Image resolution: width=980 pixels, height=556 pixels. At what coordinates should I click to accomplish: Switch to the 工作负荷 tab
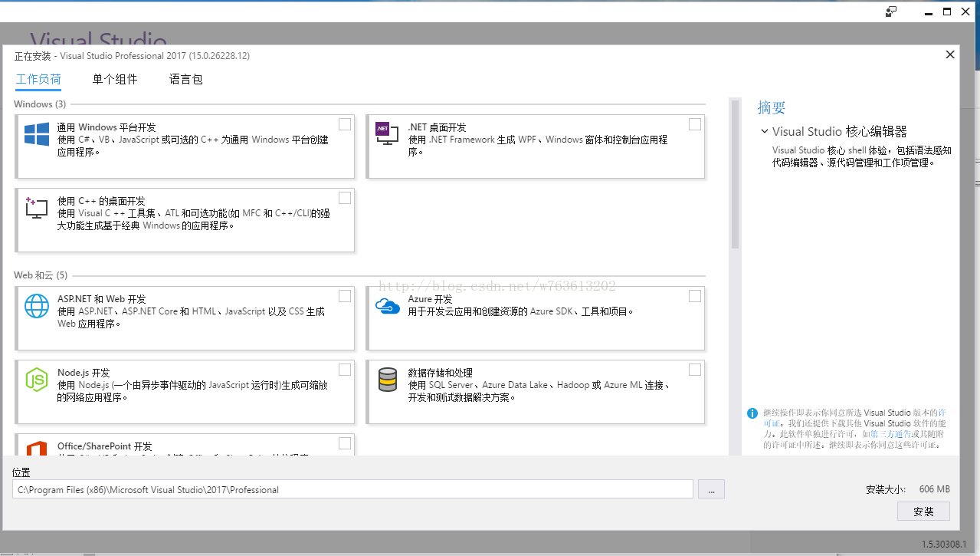tap(38, 79)
